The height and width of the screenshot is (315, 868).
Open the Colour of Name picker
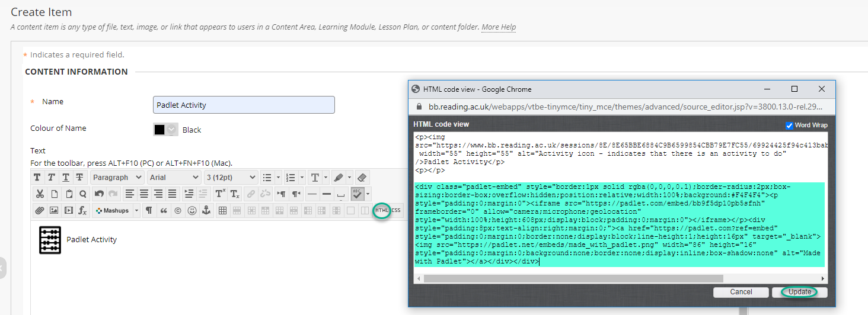coord(165,130)
